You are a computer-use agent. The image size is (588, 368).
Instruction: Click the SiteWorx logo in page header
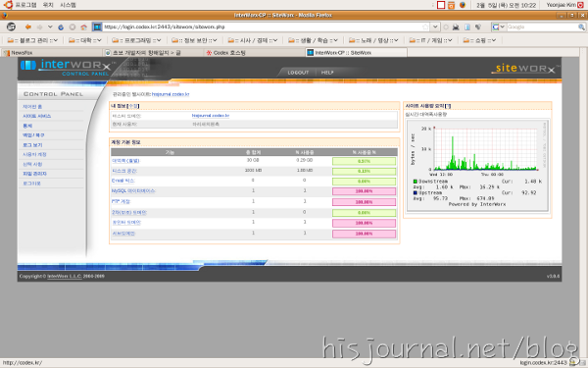(525, 69)
